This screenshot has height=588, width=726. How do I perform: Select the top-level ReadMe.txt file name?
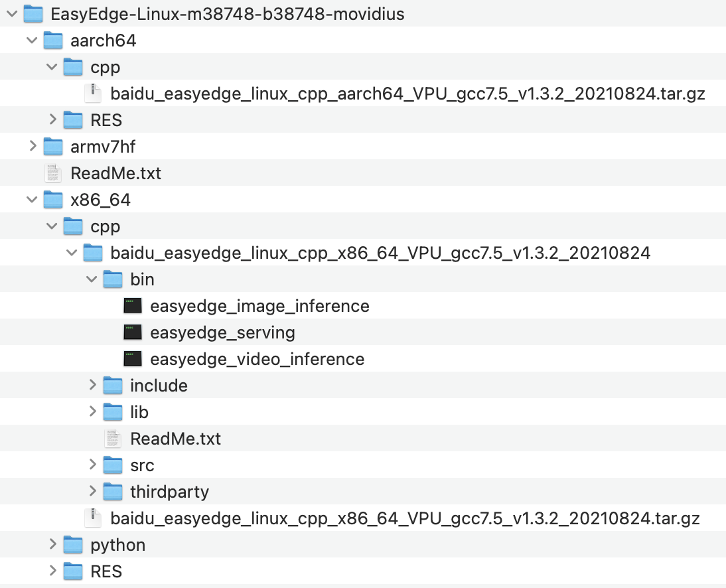pyautogui.click(x=115, y=173)
